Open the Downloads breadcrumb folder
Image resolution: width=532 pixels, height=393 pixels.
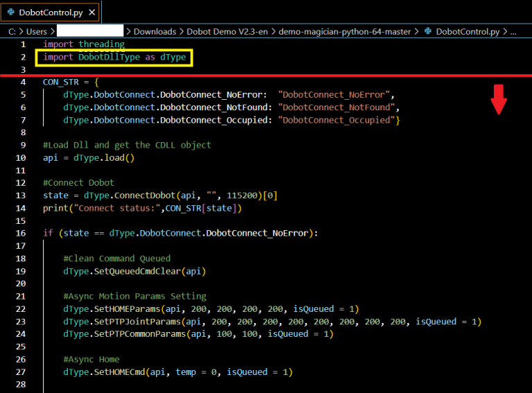click(x=154, y=32)
